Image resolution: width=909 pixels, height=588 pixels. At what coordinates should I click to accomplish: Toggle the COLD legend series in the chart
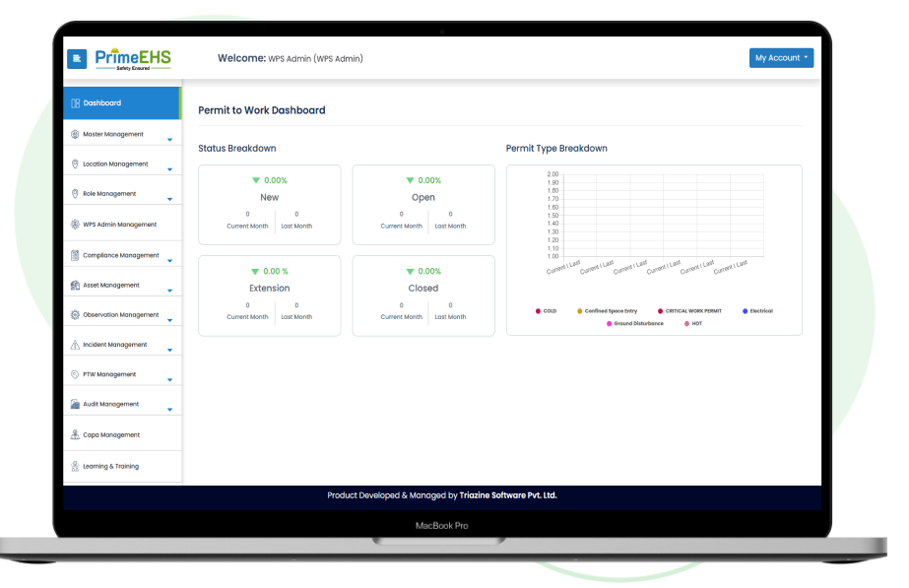[x=546, y=311]
